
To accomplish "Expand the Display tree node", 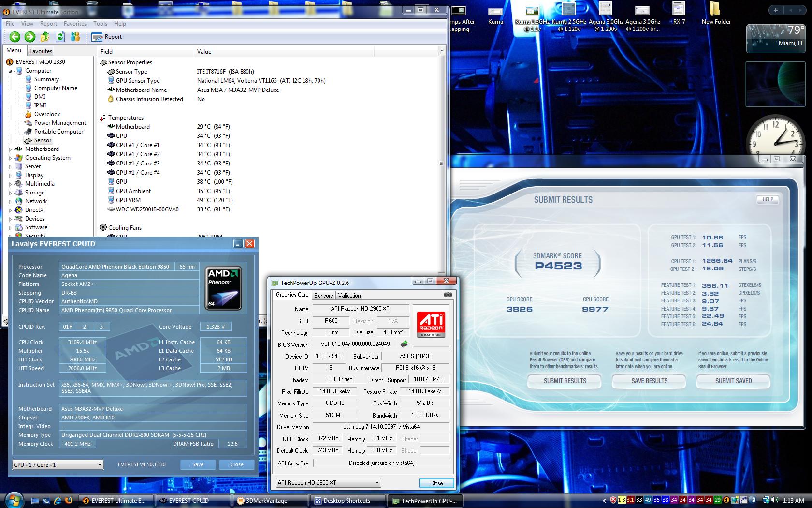I will [11, 175].
